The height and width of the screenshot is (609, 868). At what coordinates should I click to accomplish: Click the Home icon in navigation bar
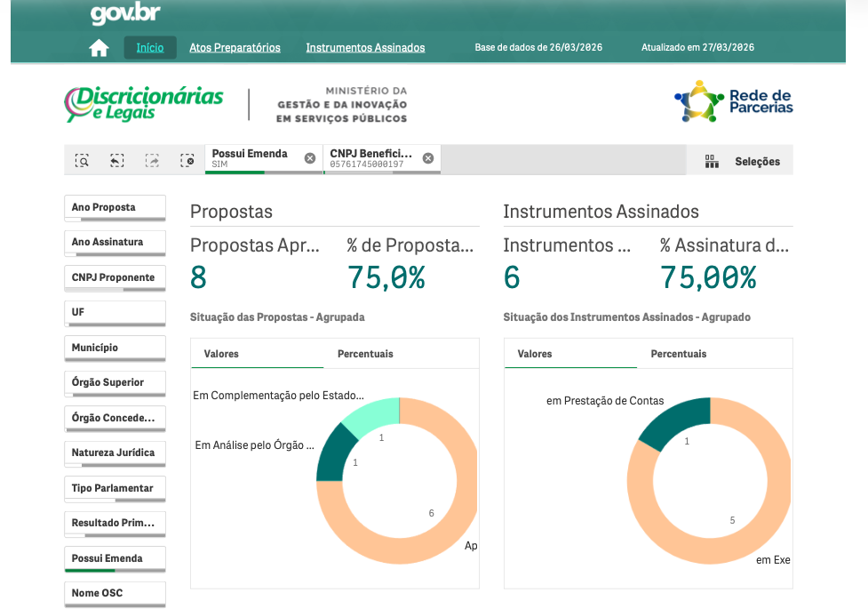point(99,48)
